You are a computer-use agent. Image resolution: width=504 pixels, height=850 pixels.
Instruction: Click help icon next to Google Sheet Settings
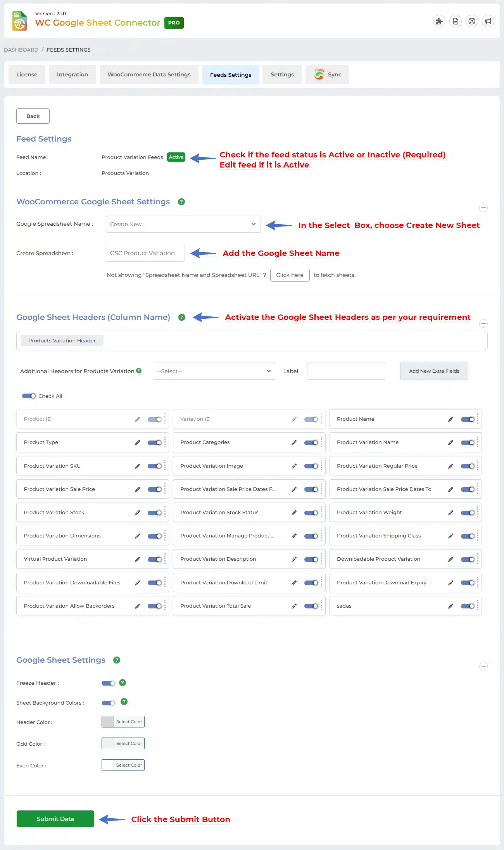117,660
